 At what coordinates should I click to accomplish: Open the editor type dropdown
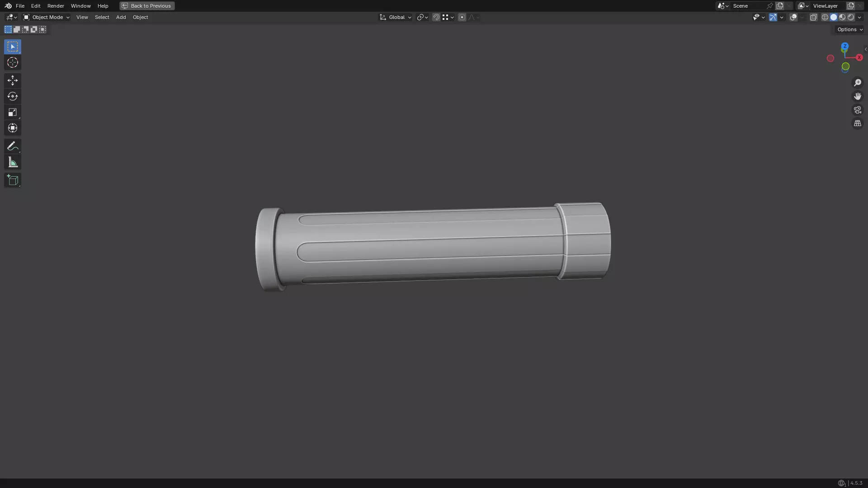(11, 17)
